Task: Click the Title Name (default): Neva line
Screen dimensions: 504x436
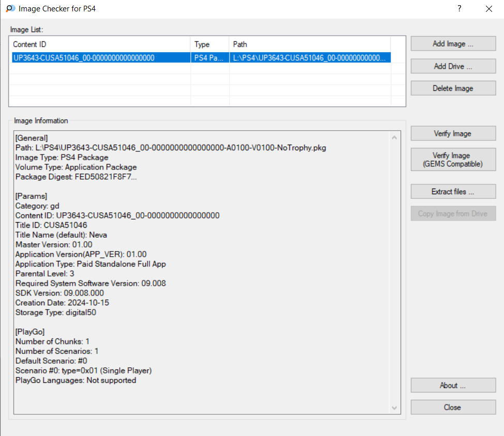Action: coord(61,235)
